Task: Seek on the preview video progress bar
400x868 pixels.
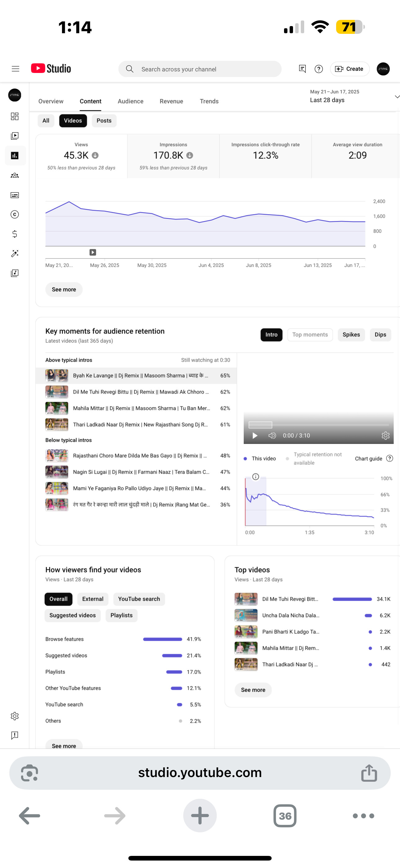Action: point(318,425)
